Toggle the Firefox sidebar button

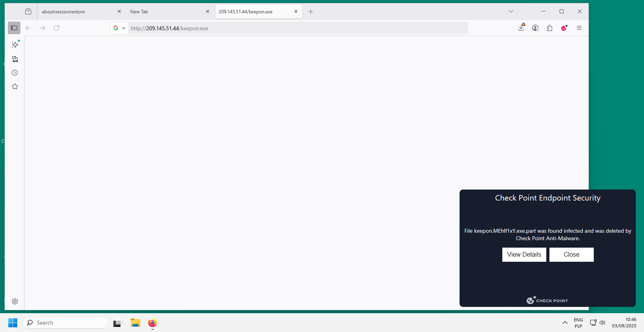(14, 28)
